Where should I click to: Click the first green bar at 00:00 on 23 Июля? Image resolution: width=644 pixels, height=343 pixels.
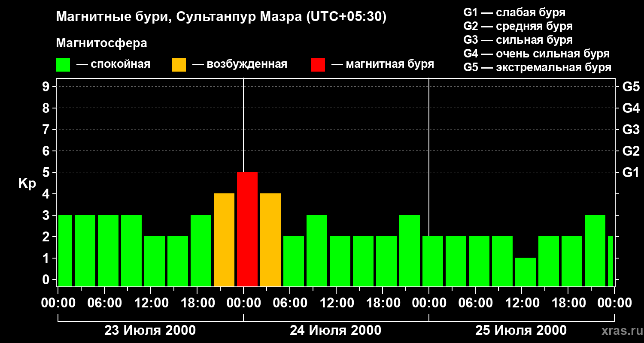[x=65, y=250]
